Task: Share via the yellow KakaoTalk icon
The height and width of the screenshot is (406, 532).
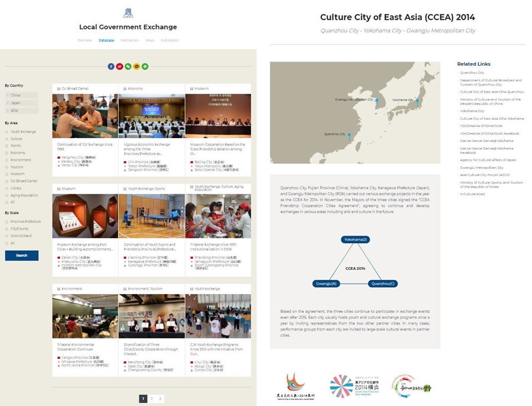Action: coord(136,66)
